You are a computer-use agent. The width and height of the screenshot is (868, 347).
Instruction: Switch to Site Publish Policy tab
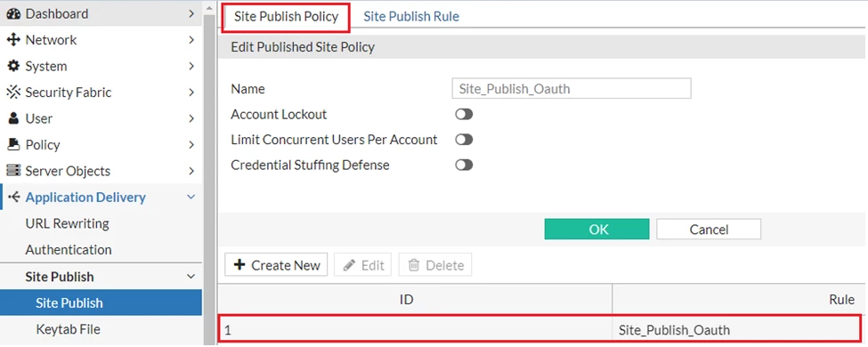pyautogui.click(x=286, y=17)
